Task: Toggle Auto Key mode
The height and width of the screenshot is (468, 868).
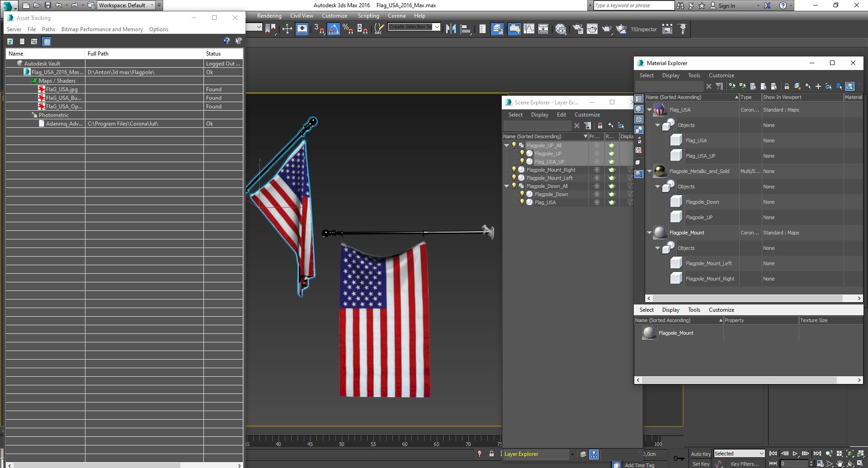Action: click(701, 454)
